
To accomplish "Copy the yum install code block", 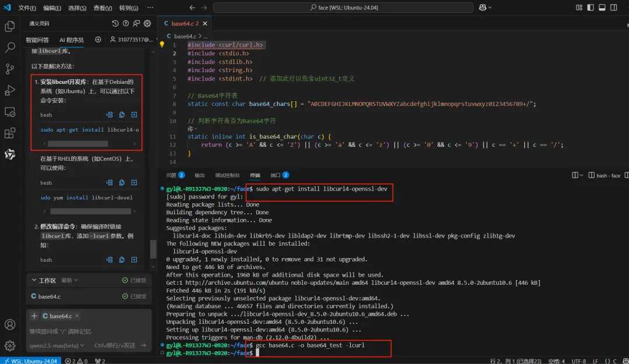I will [122, 183].
